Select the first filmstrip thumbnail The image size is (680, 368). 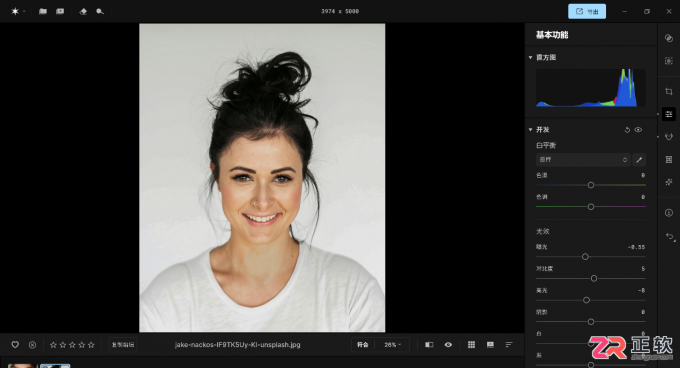click(22, 366)
